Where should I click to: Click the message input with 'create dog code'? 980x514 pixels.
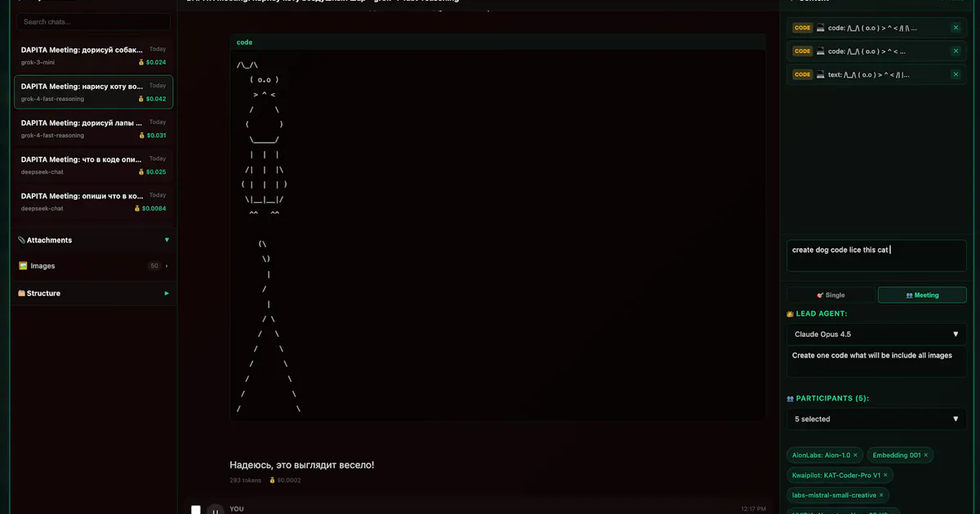pyautogui.click(x=876, y=255)
